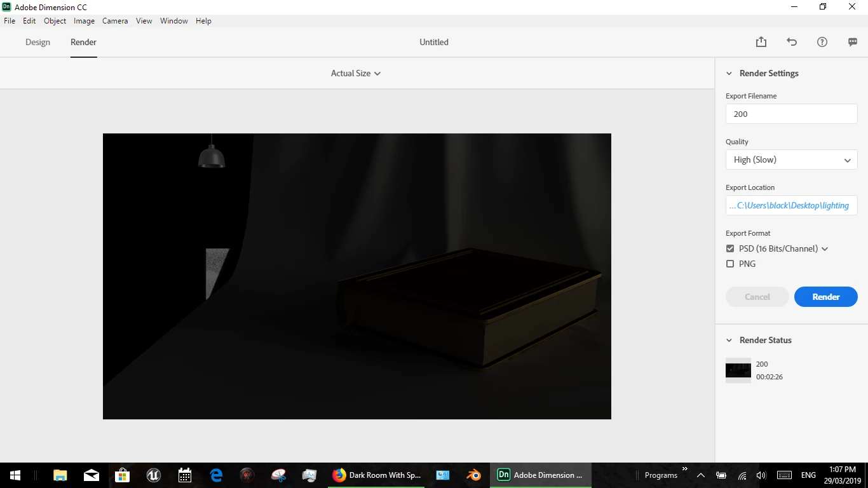Image resolution: width=868 pixels, height=488 pixels.
Task: Open the File menu
Action: 10,21
